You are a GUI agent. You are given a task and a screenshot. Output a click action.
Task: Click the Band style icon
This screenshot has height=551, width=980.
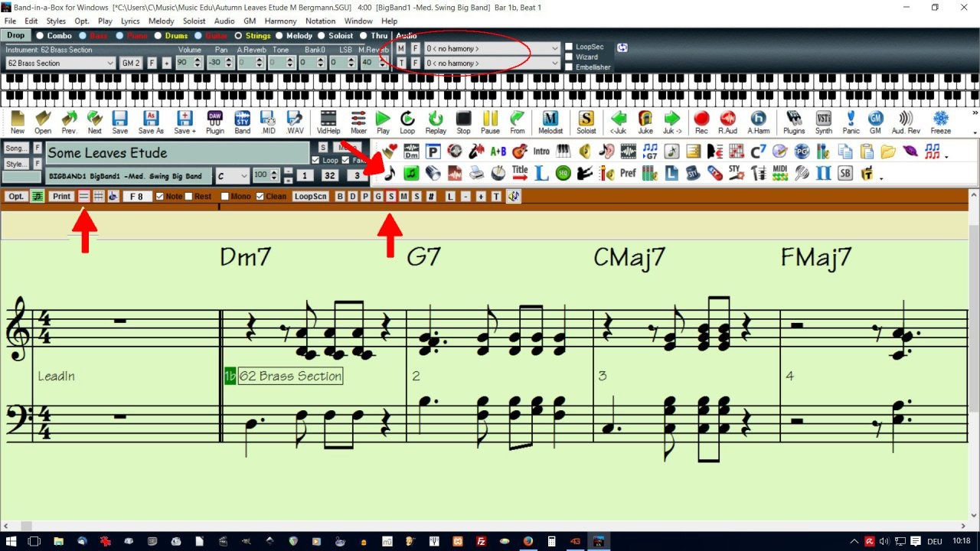point(243,122)
